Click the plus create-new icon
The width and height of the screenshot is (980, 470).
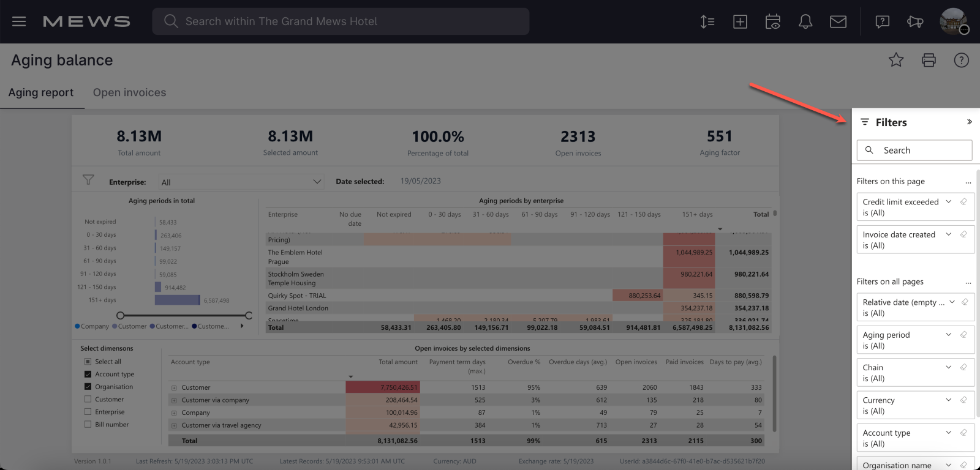click(x=740, y=22)
